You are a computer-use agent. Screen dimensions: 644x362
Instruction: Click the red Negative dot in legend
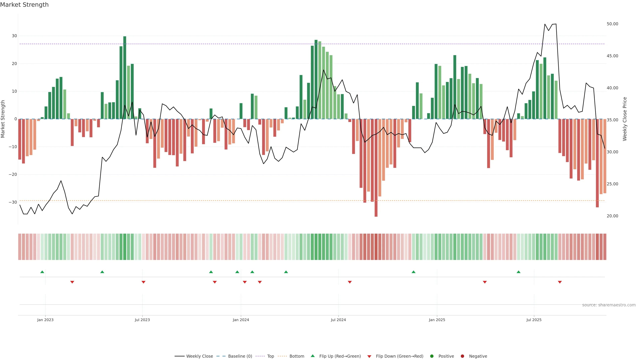(x=462, y=356)
